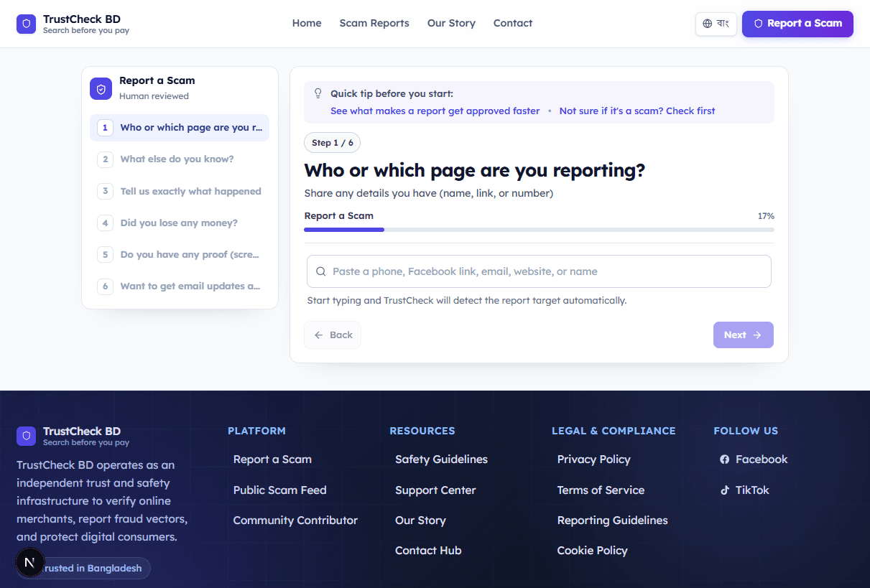Open Reporting Guidelines footer link
The width and height of the screenshot is (870, 588).
(x=612, y=521)
